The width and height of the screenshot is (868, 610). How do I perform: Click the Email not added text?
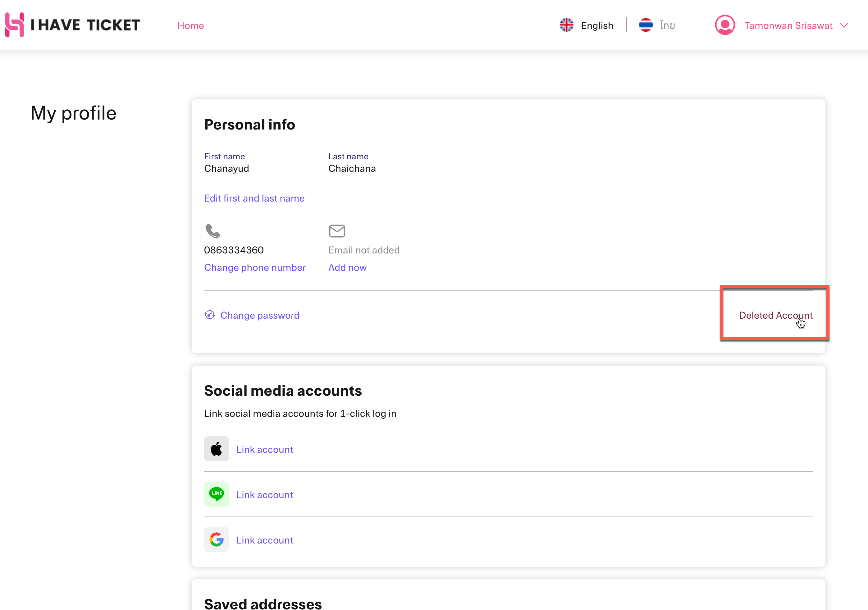[x=364, y=250]
